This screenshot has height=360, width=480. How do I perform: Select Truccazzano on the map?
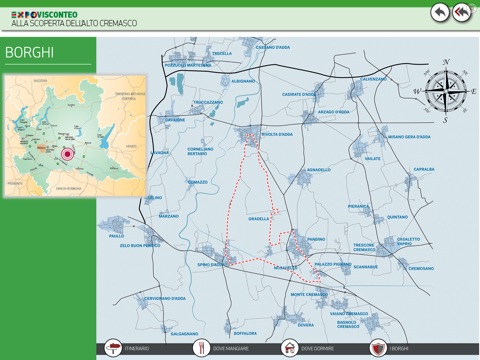[208, 102]
